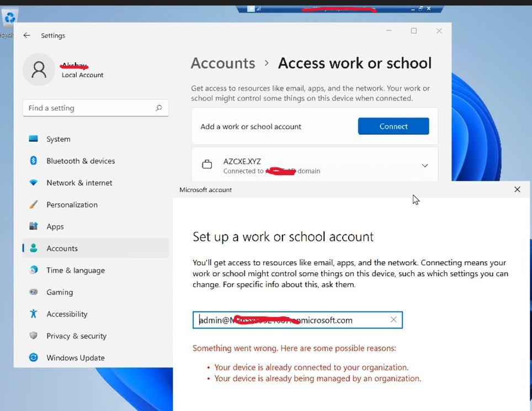This screenshot has height=411, width=532.
Task: Click the Personalization paintbrush icon
Action: point(33,204)
